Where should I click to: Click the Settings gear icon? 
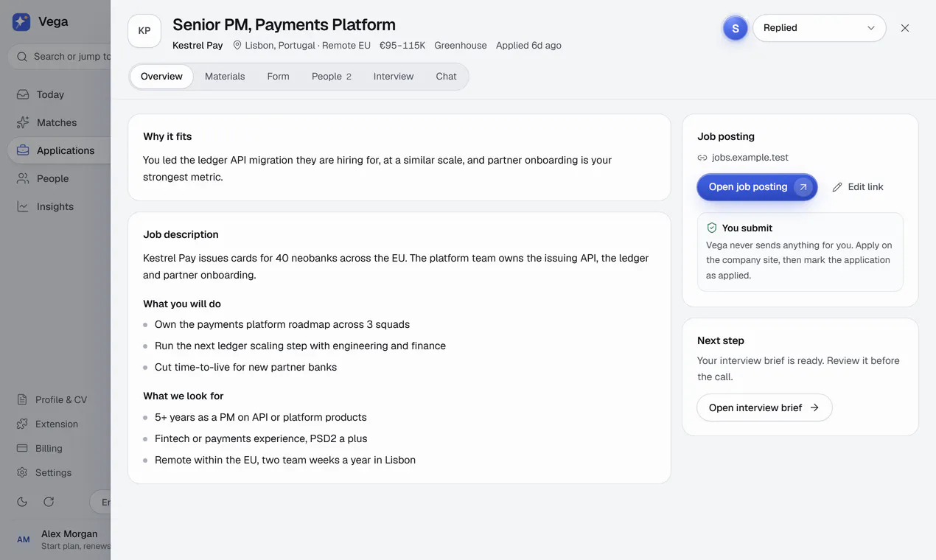coord(22,472)
